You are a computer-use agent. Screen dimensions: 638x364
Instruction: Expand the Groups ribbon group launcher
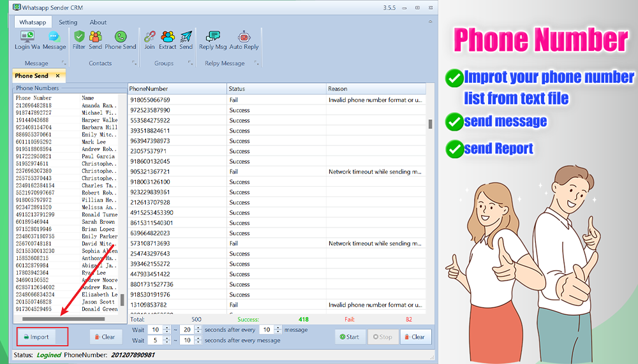click(x=189, y=63)
